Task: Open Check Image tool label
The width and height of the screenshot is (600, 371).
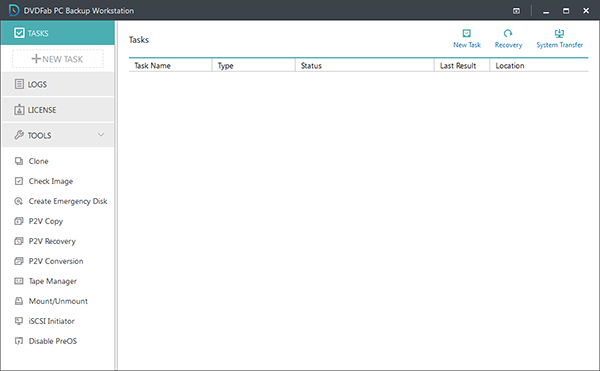Action: pos(51,181)
